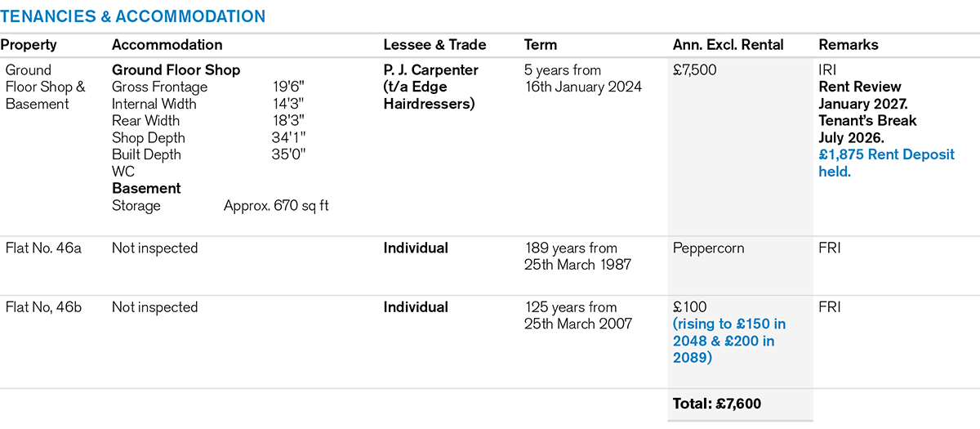Select the Basement bold label
This screenshot has width=980, height=429.
(146, 189)
